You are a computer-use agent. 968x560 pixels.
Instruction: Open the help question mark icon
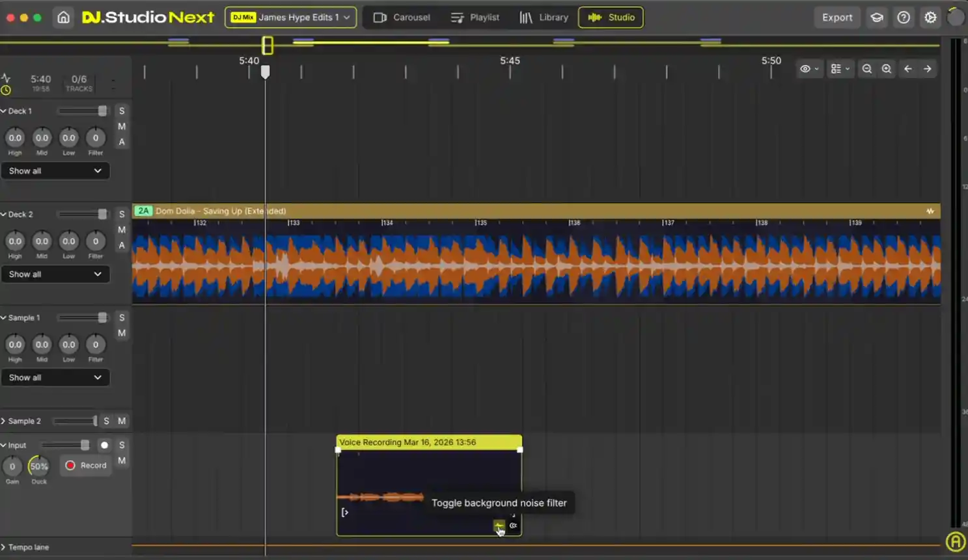[x=904, y=18]
